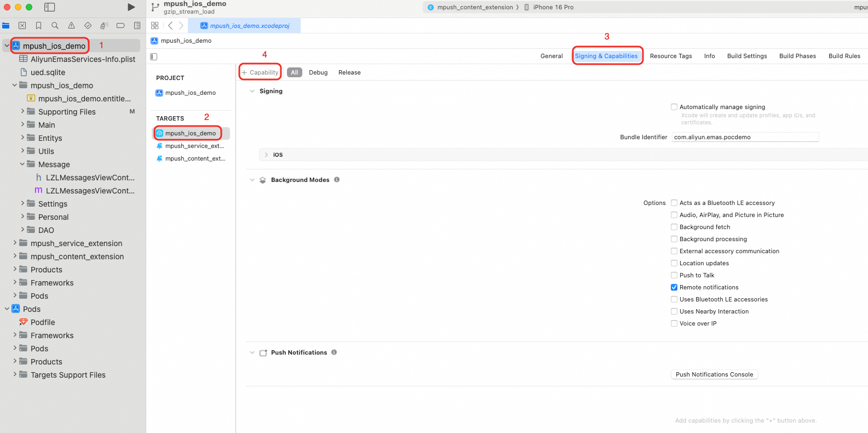Expand the Supporting Files folder
868x433 pixels.
coord(22,111)
